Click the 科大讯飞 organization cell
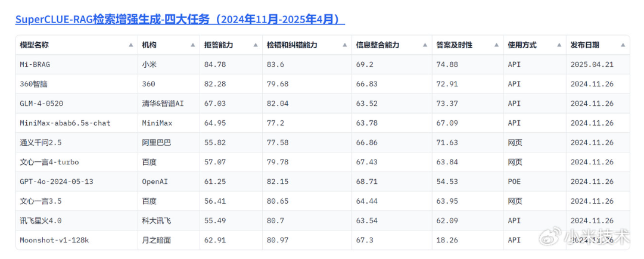The image size is (644, 259). tap(169, 220)
